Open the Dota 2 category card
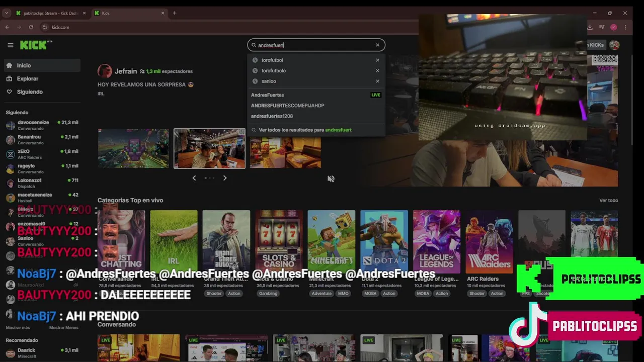 tap(384, 241)
